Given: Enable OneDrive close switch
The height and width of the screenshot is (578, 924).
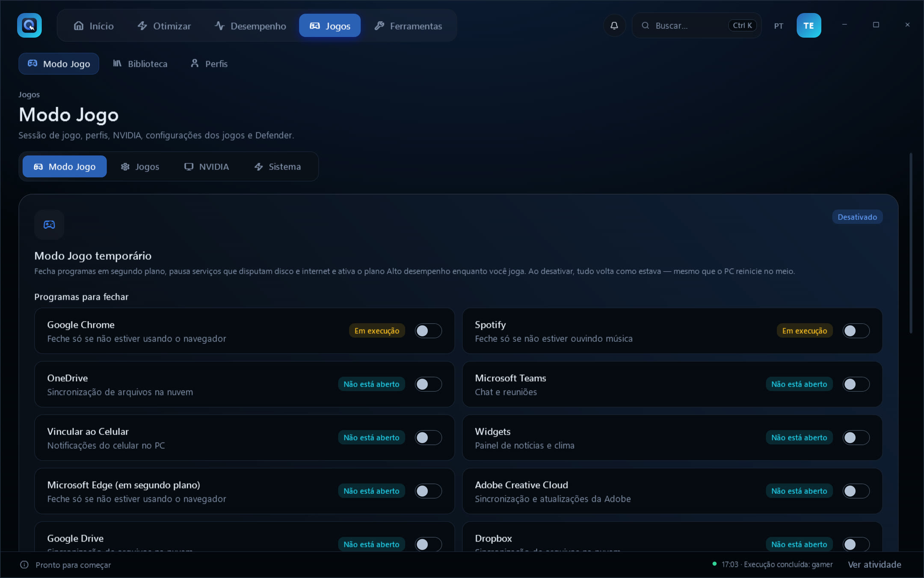Looking at the screenshot, I should click(428, 384).
